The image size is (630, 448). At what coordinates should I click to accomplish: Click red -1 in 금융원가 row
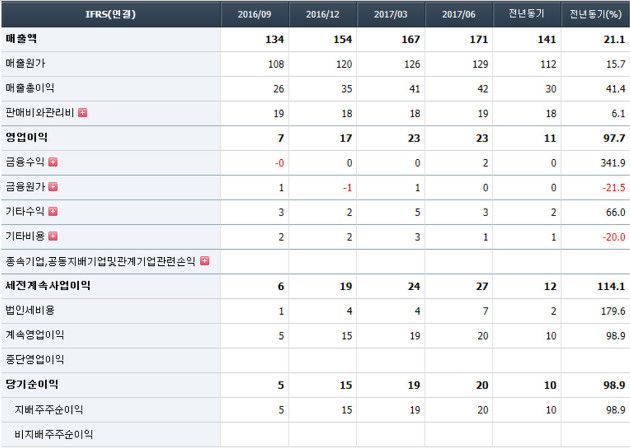coord(348,188)
